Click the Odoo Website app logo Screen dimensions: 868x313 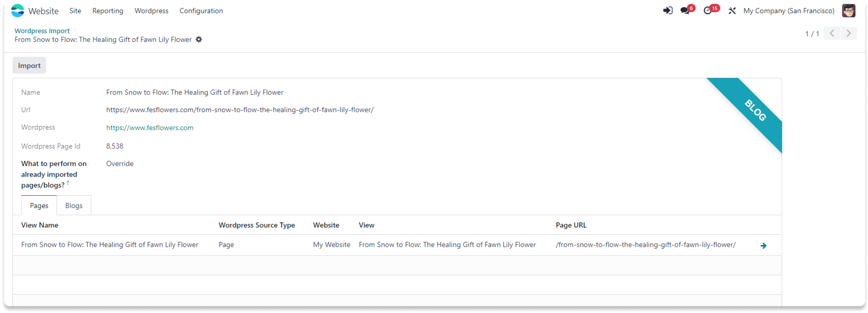pos(17,11)
